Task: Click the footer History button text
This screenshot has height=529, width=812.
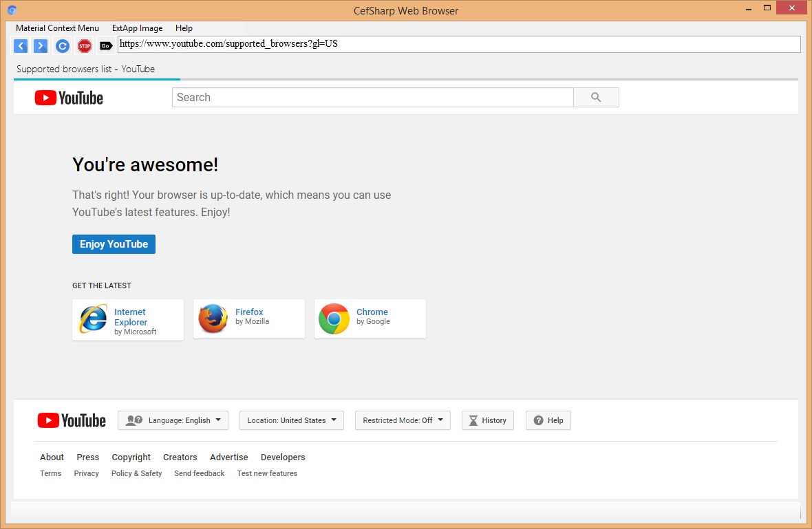Action: click(494, 420)
